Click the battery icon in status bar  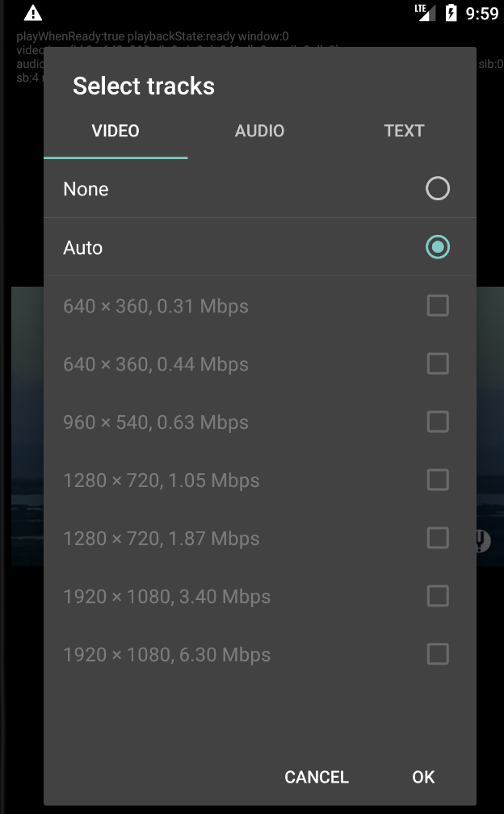point(449,13)
